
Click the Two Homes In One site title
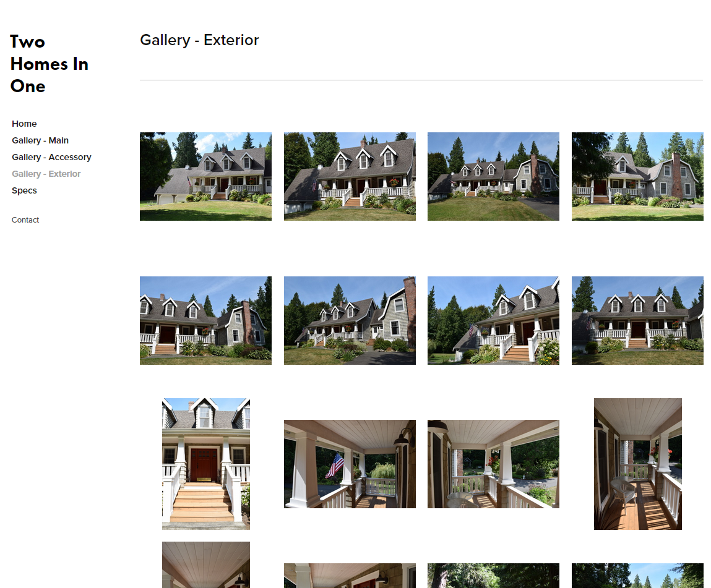coord(49,64)
